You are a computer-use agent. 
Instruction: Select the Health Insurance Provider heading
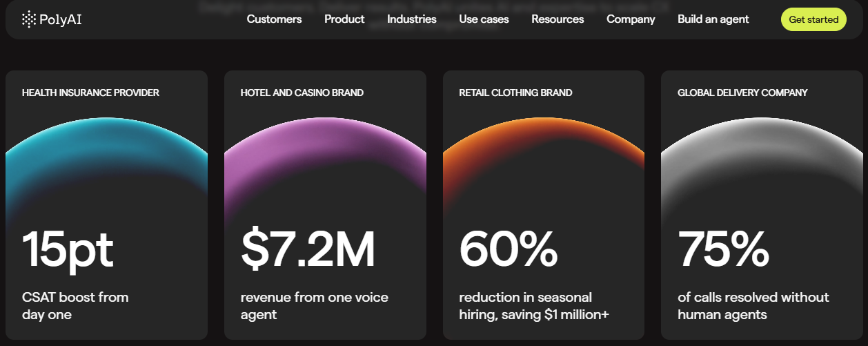point(90,93)
